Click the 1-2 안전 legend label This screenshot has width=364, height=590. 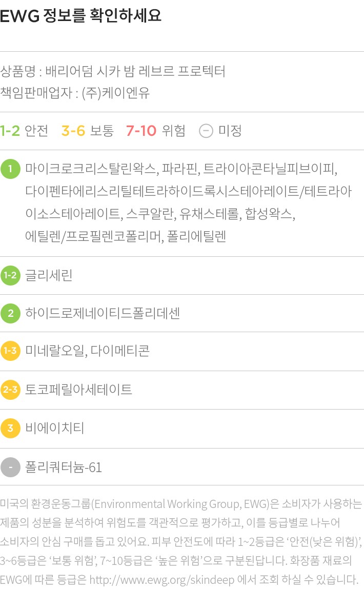24,131
